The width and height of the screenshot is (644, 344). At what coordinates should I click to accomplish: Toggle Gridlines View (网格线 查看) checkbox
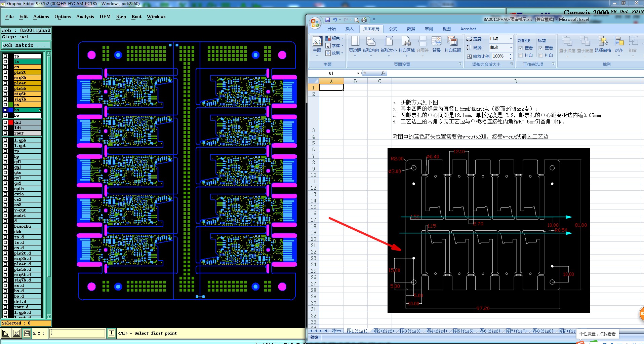[520, 48]
